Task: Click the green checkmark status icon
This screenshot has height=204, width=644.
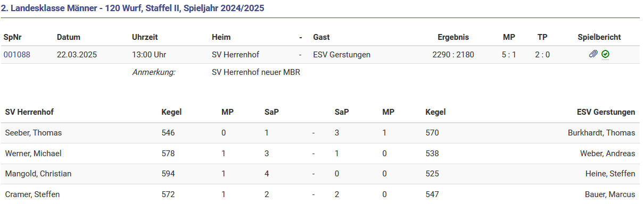Action: (x=606, y=54)
